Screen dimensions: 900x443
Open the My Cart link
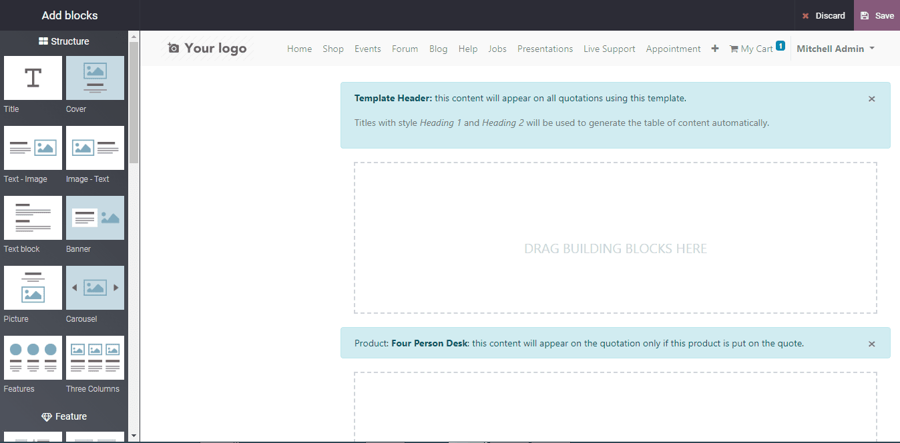pos(757,49)
